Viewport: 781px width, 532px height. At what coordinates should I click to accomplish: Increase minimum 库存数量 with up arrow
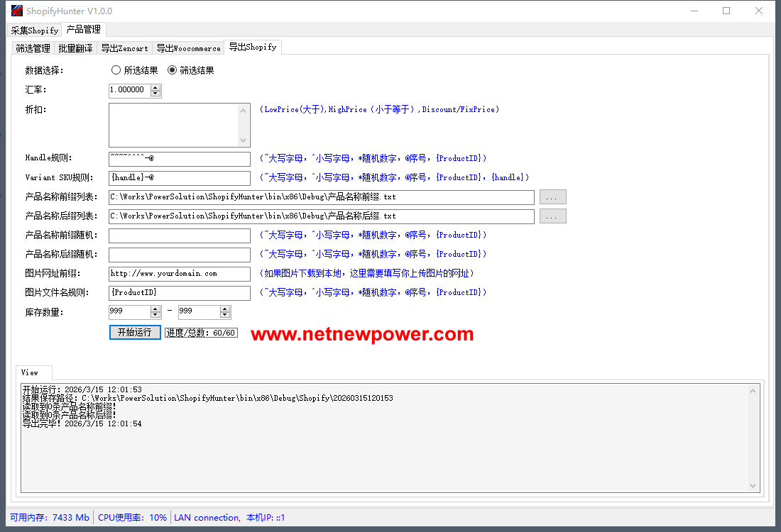tap(155, 309)
